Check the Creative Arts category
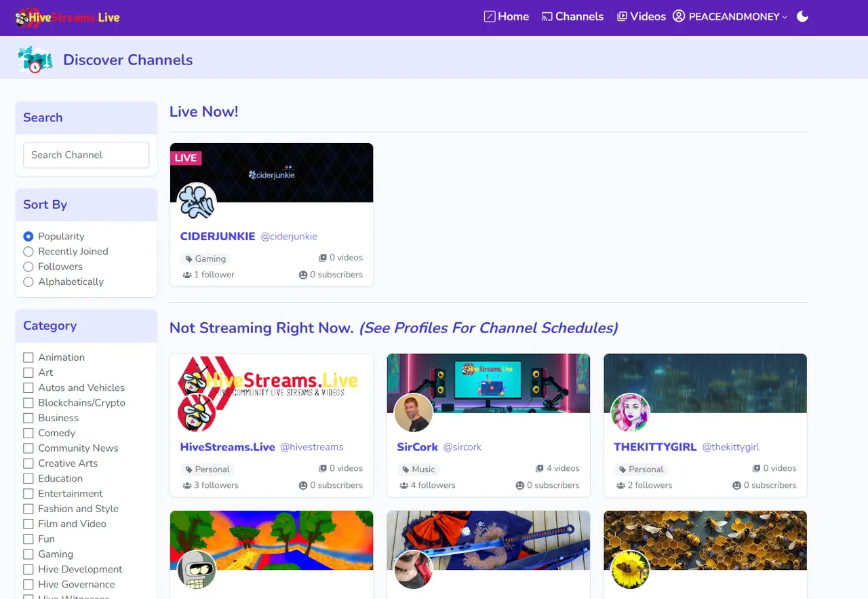The height and width of the screenshot is (599, 868). point(28,463)
